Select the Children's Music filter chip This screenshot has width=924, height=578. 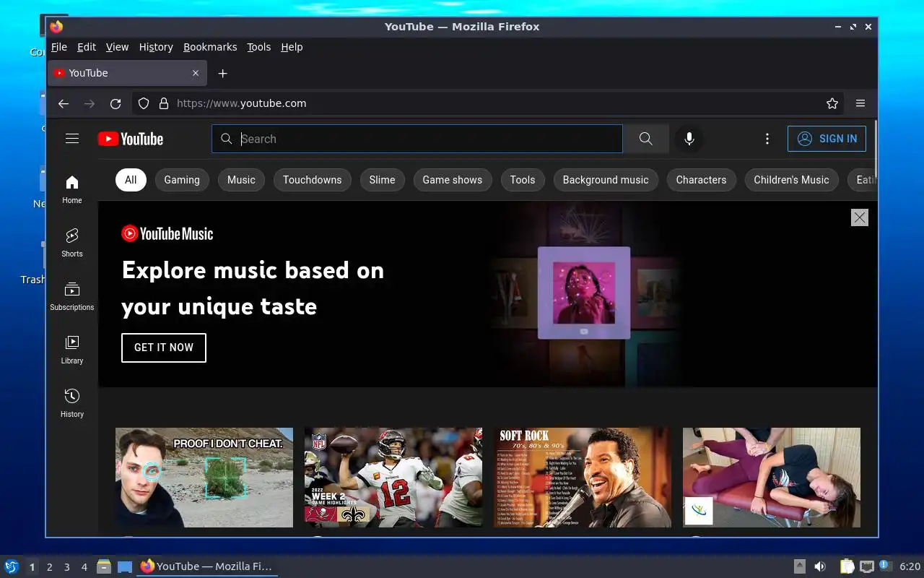click(x=792, y=180)
